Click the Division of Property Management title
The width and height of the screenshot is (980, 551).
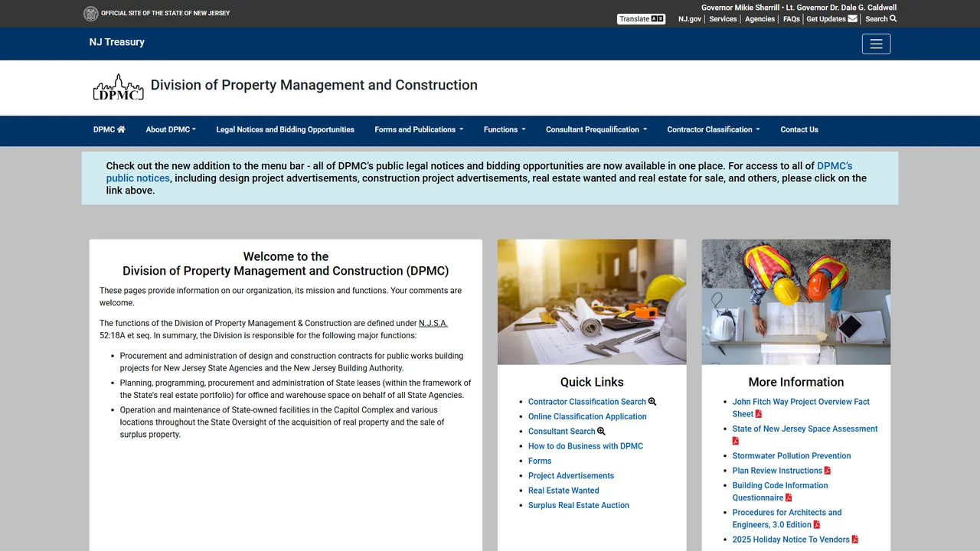pos(314,85)
